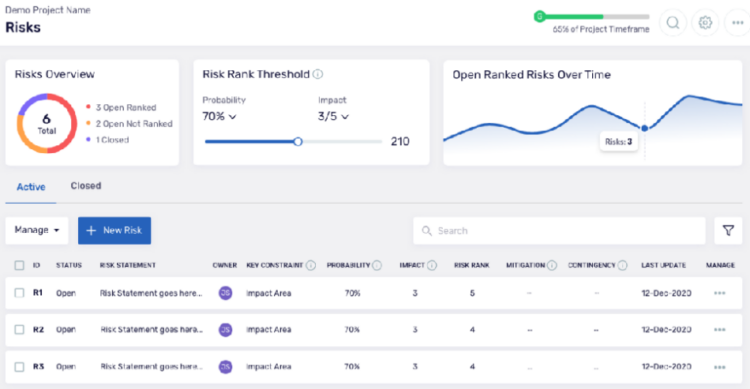Click risk ID R2
Image resolution: width=750 pixels, height=389 pixels.
coord(38,330)
